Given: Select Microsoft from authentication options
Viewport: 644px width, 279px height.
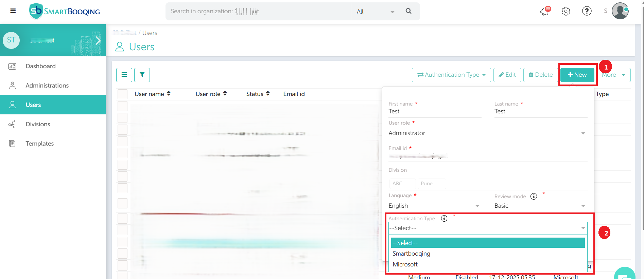Looking at the screenshot, I should pyautogui.click(x=405, y=264).
